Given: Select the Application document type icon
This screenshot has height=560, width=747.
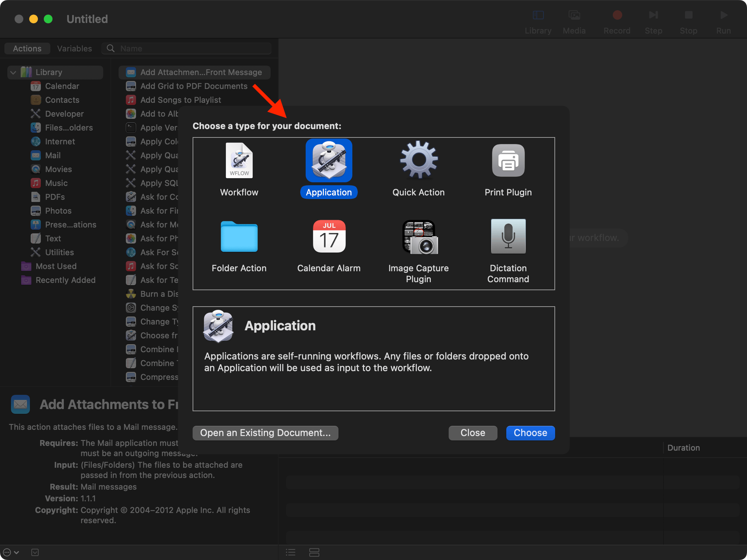Looking at the screenshot, I should 329,160.
